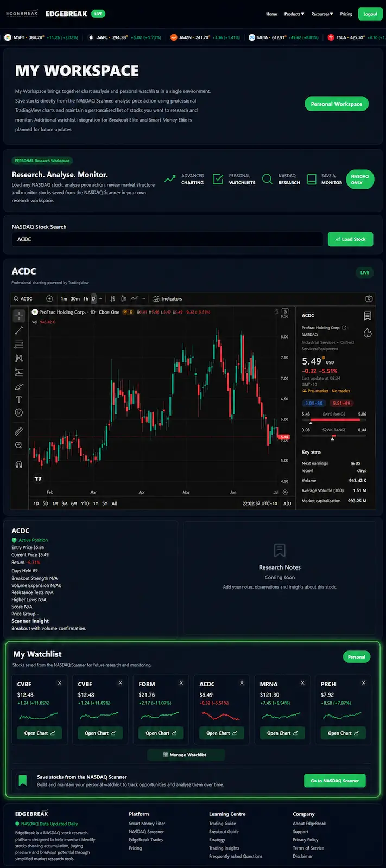Open the forecasting and measurement tools
This screenshot has height=868, width=386.
pos(19,372)
